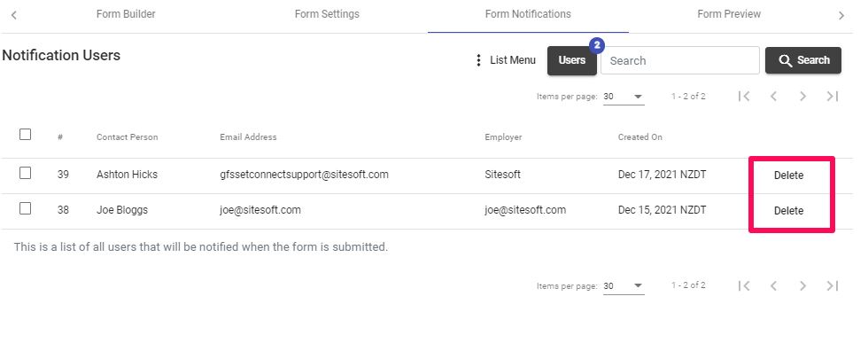Image resolution: width=868 pixels, height=351 pixels.
Task: Go to first page in top paginator
Action: [x=745, y=97]
